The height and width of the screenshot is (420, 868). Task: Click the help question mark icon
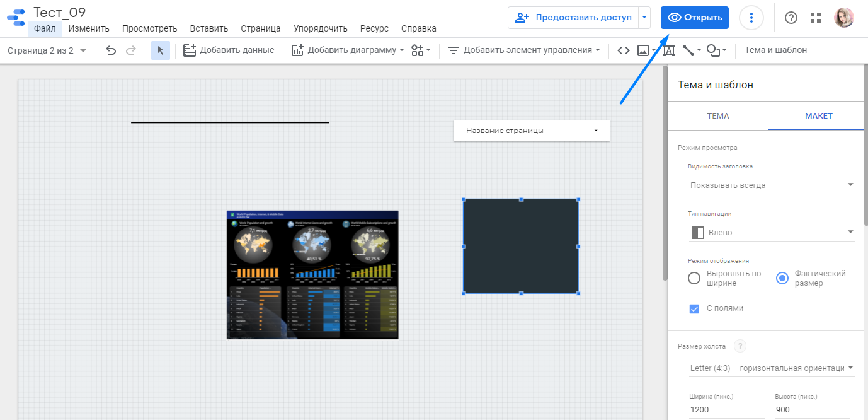pos(791,18)
